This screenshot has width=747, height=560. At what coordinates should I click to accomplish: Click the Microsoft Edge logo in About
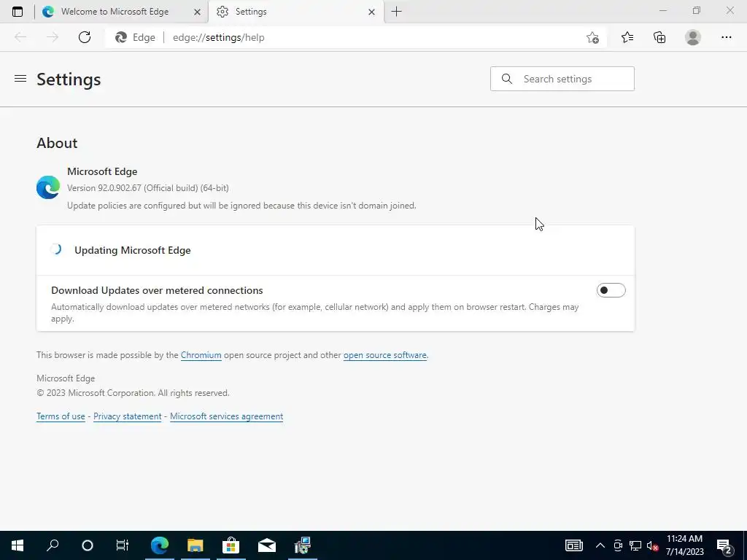click(x=48, y=187)
